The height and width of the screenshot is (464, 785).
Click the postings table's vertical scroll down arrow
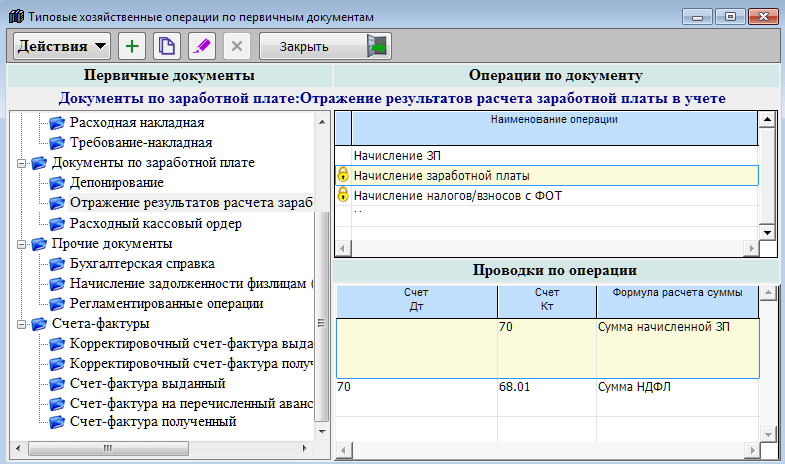[x=767, y=434]
